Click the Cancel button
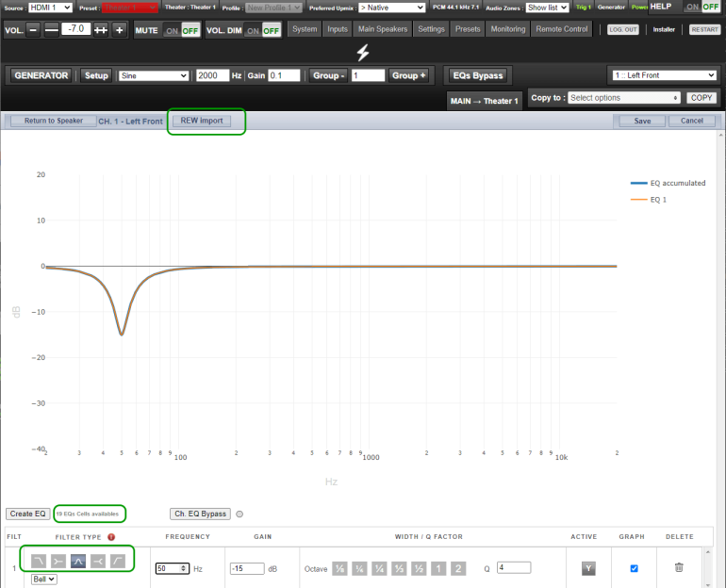Screen dimensions: 726x588 pos(692,121)
